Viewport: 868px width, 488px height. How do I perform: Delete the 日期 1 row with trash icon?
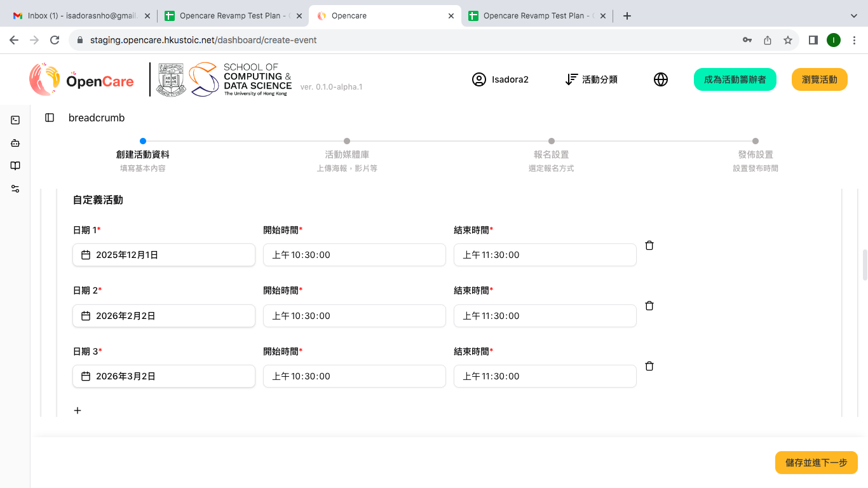pyautogui.click(x=649, y=245)
